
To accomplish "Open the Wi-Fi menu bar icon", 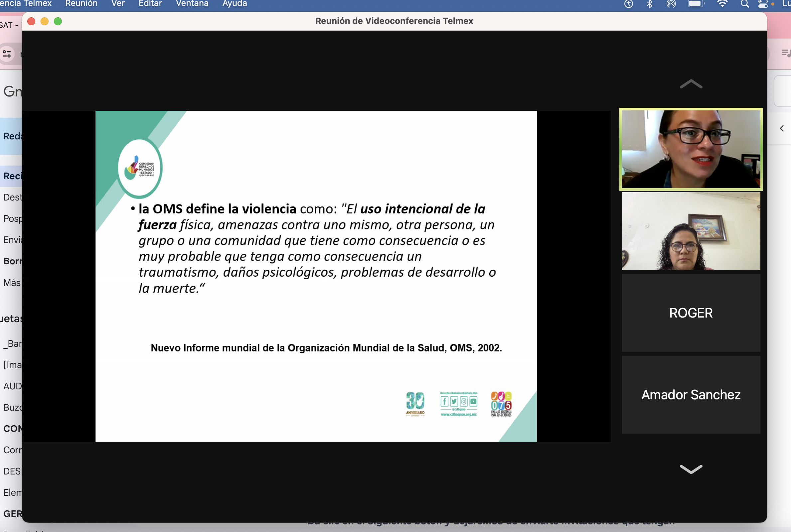I will (x=722, y=4).
